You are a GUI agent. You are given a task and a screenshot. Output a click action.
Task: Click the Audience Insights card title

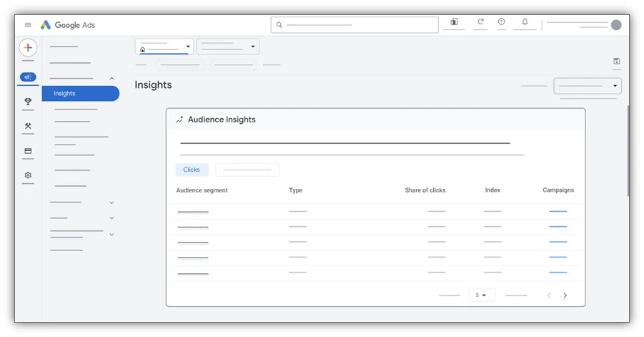(222, 119)
